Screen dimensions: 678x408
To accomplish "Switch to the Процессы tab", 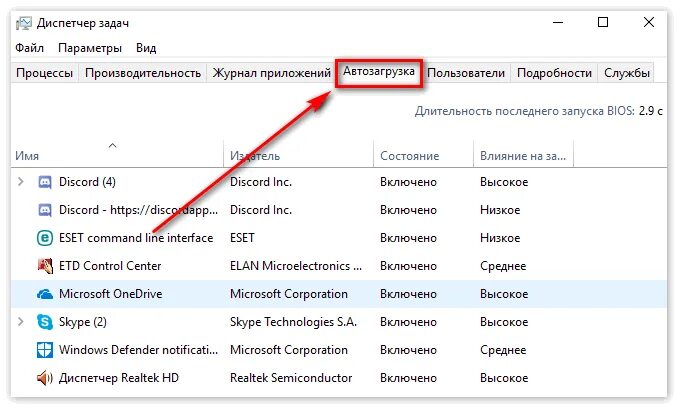I will (44, 73).
